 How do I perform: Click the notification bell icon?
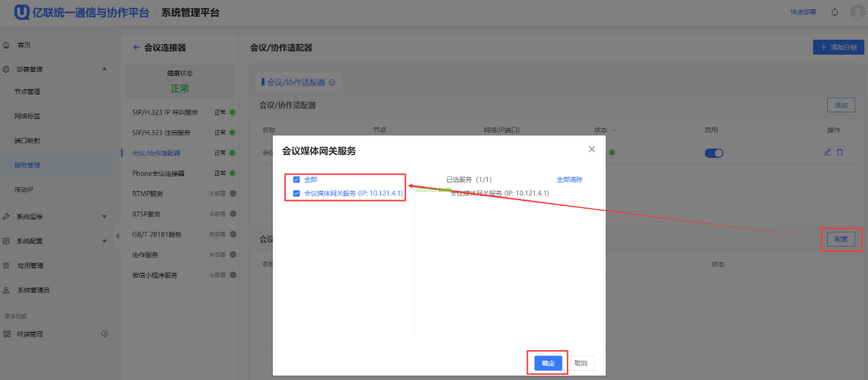tap(834, 13)
